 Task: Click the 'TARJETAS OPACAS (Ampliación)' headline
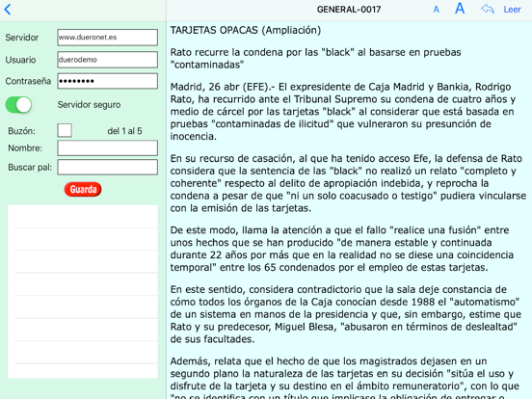pos(246,30)
